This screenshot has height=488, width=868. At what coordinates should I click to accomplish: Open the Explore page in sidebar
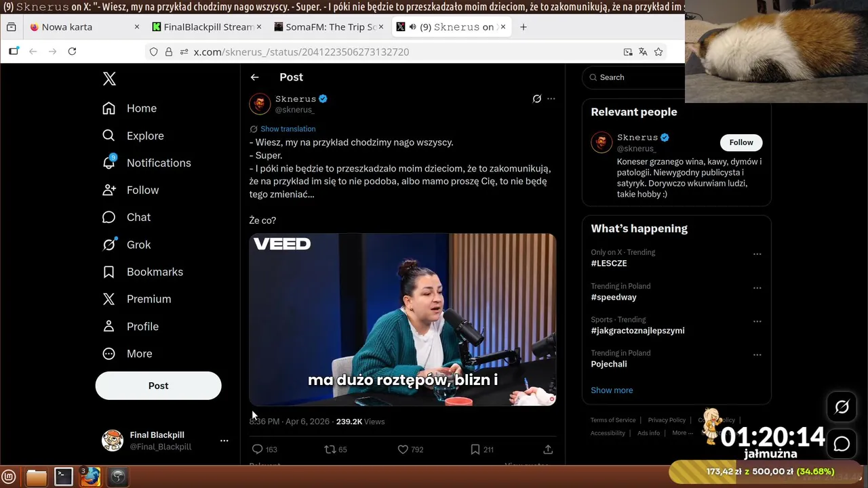click(x=133, y=136)
